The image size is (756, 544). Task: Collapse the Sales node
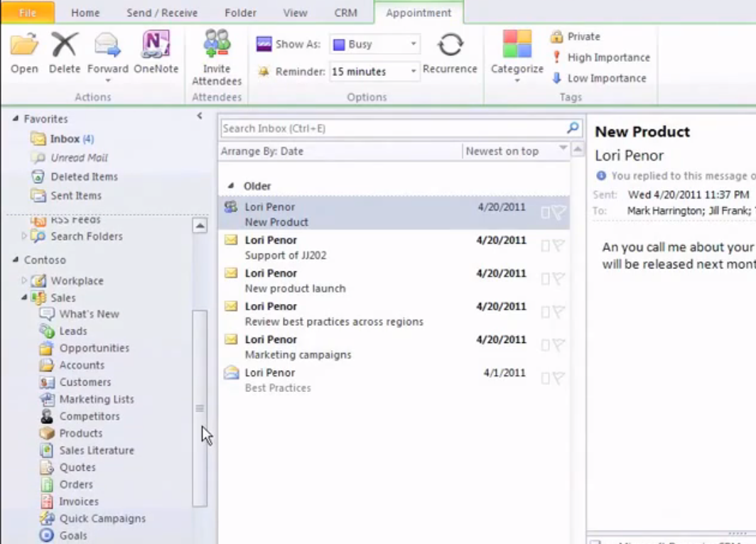pos(23,298)
